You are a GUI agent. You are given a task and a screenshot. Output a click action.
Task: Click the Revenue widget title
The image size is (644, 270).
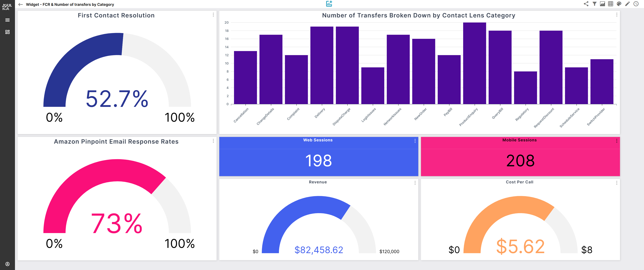[x=318, y=182]
